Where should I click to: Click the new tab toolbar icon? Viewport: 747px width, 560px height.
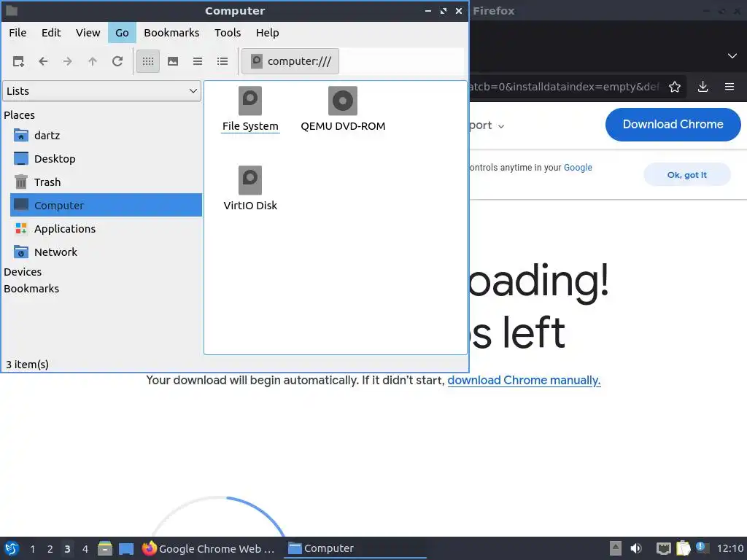[18, 61]
